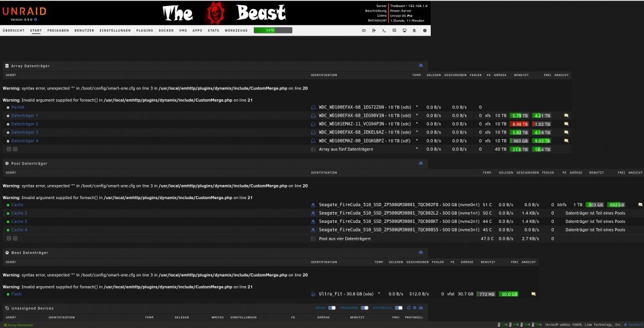This screenshot has height=328, width=644.
Task: Open the Freigaben menu tab
Action: tap(58, 30)
